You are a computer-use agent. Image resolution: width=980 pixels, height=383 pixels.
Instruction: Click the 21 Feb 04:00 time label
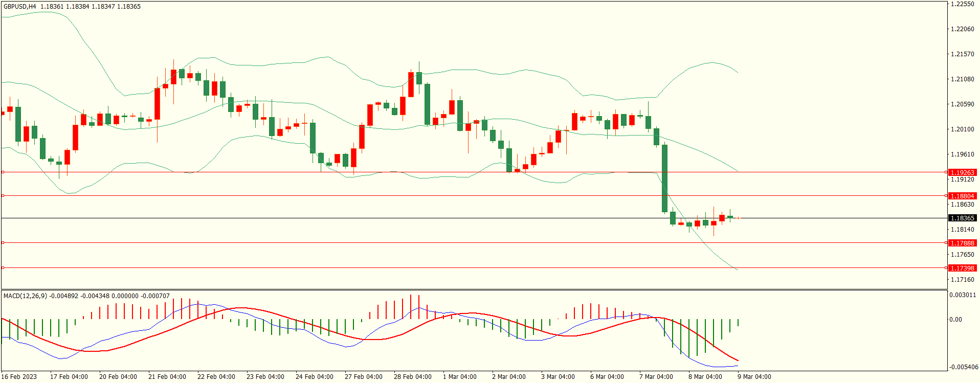[x=167, y=377]
